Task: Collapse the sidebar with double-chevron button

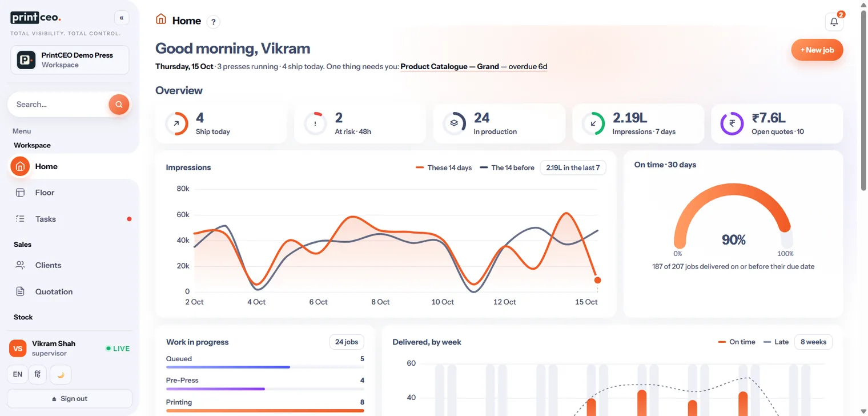Action: [122, 18]
